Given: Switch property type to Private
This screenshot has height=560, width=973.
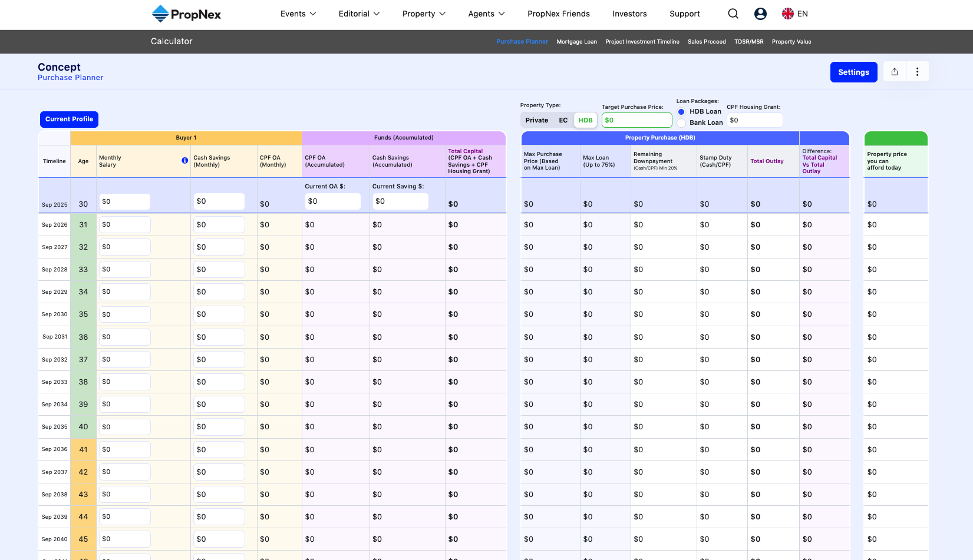Looking at the screenshot, I should (x=536, y=120).
